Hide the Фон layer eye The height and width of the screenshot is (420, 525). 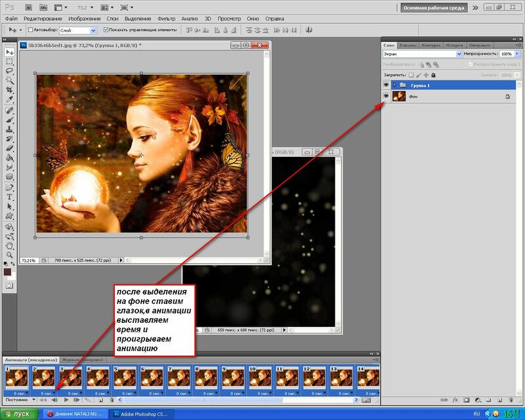386,96
